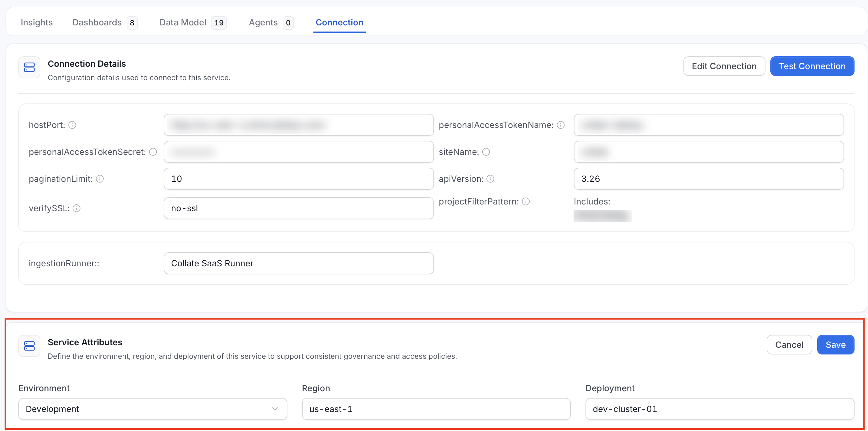The image size is (868, 431).
Task: Click the personalAccessTokenSecret field
Action: point(298,152)
